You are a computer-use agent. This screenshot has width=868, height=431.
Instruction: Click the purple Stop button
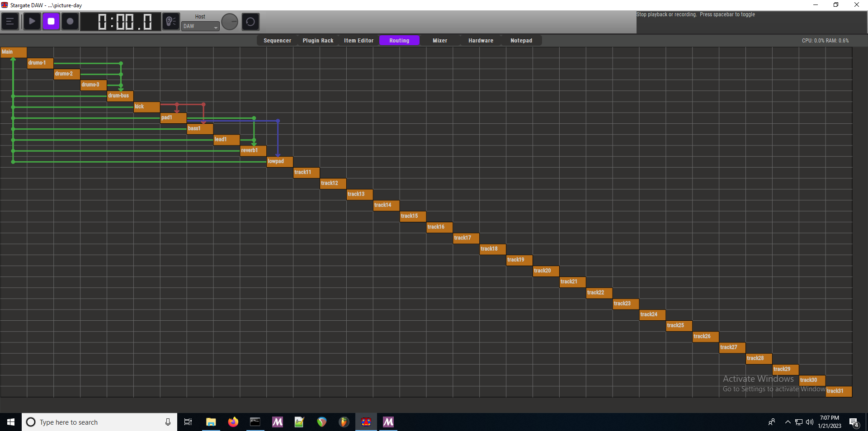(x=51, y=22)
